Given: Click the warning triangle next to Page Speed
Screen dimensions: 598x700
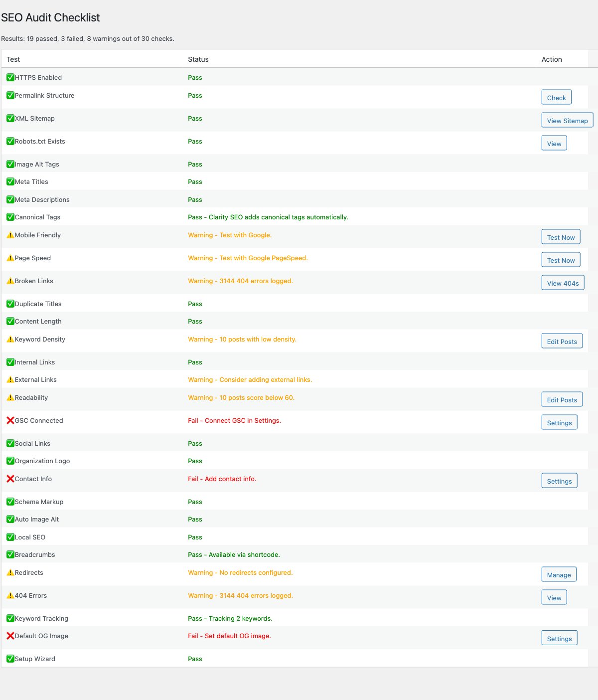Looking at the screenshot, I should 10,258.
